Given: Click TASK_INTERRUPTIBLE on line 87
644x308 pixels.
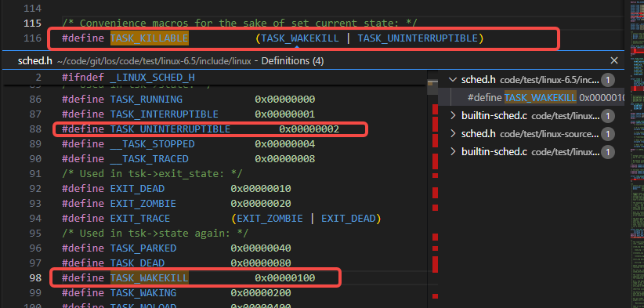Looking at the screenshot, I should pos(165,114).
